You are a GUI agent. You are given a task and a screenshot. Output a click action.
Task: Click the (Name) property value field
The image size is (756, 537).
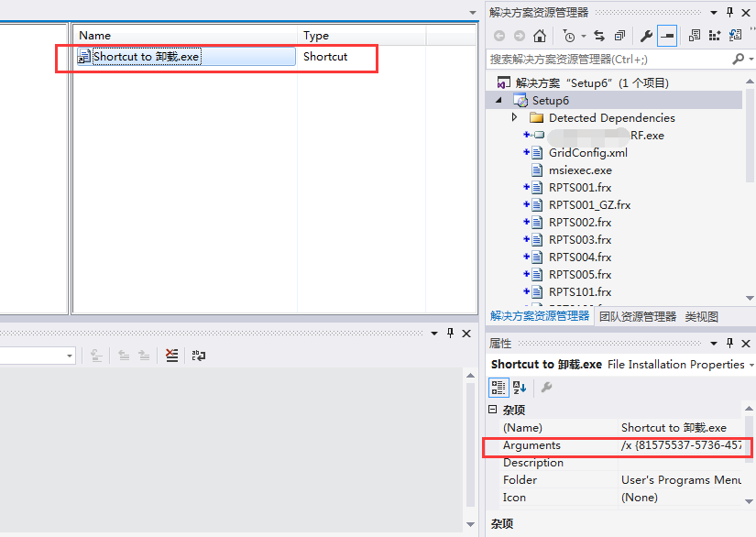(x=680, y=428)
